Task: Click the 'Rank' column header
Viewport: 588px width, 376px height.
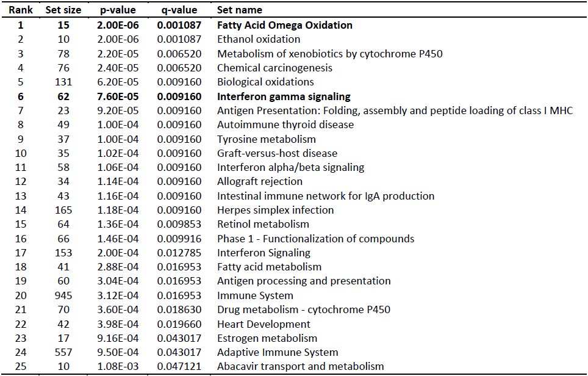Action: 21,10
